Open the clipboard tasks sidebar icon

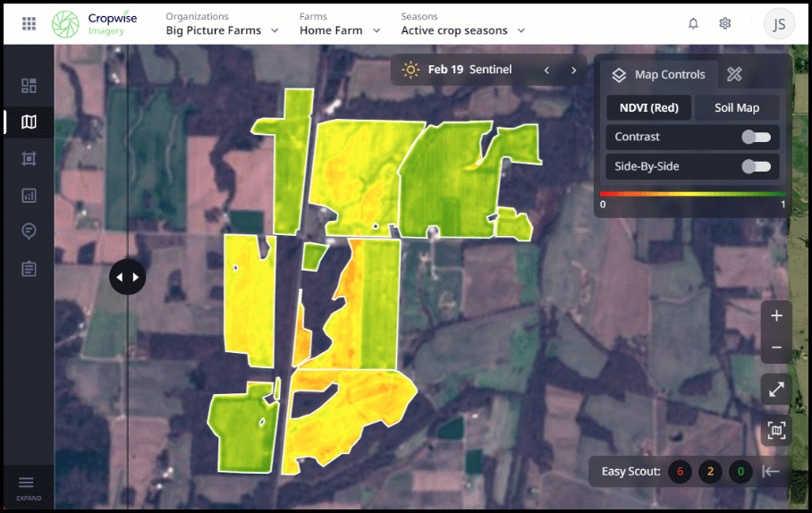click(29, 268)
